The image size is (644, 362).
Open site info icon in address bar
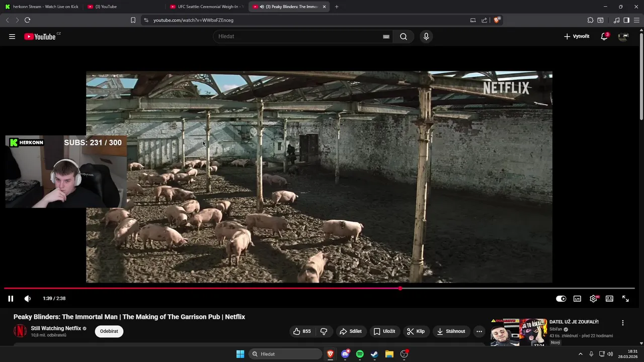pyautogui.click(x=146, y=20)
